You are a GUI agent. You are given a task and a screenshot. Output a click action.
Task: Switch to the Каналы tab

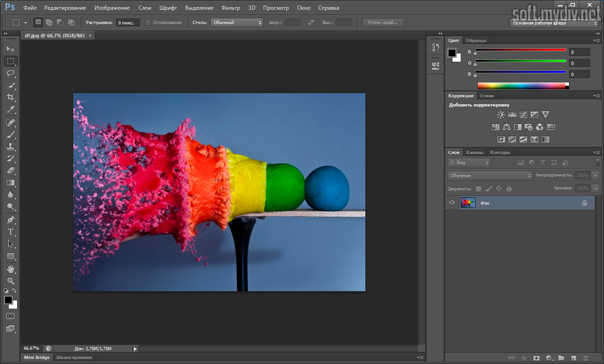pos(474,152)
